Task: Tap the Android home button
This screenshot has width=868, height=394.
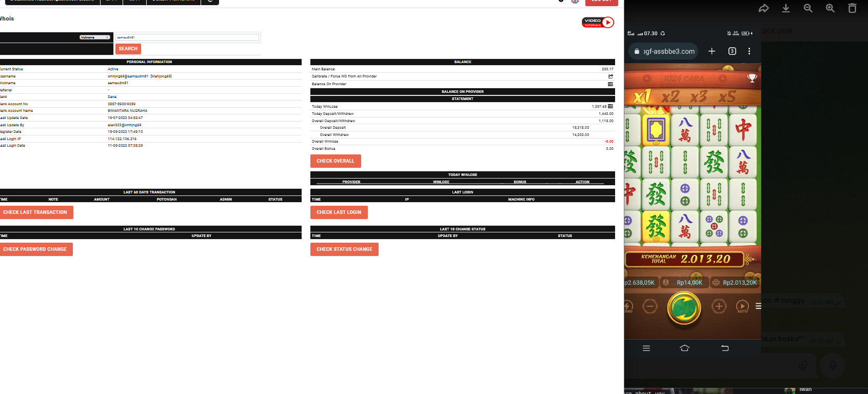Action: pyautogui.click(x=684, y=348)
